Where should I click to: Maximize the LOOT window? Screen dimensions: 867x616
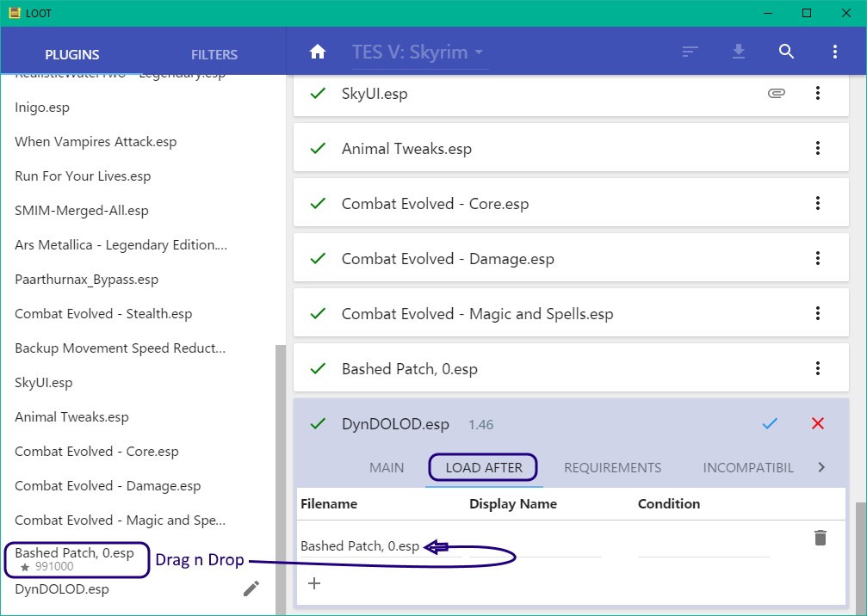(x=807, y=13)
